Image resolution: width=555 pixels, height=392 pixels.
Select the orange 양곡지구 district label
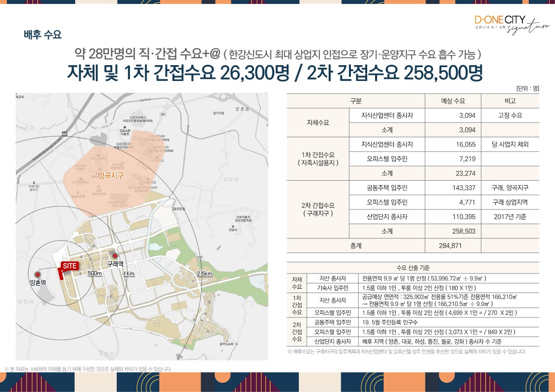(110, 176)
